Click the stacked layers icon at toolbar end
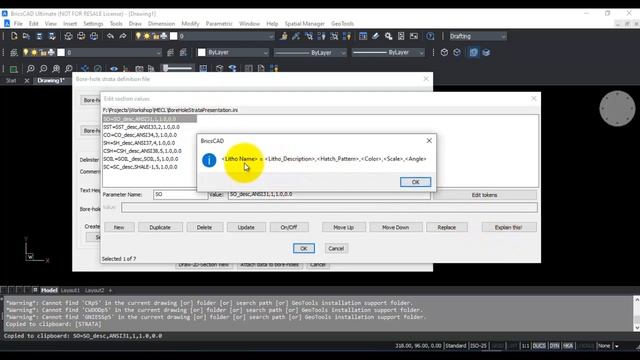 click(486, 52)
